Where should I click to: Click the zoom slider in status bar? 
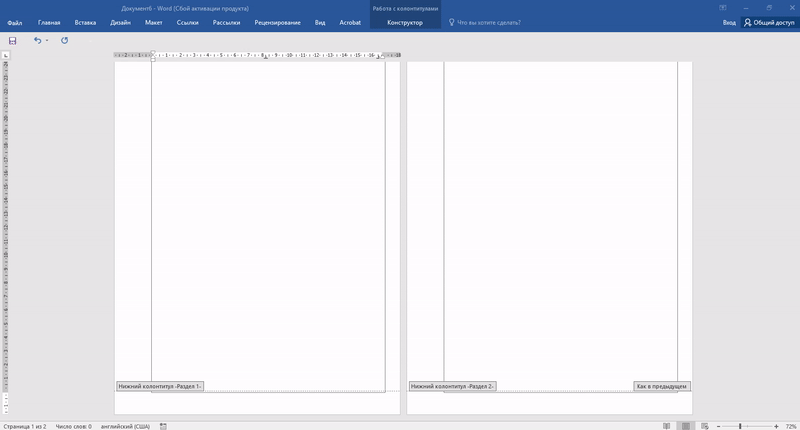click(x=741, y=426)
